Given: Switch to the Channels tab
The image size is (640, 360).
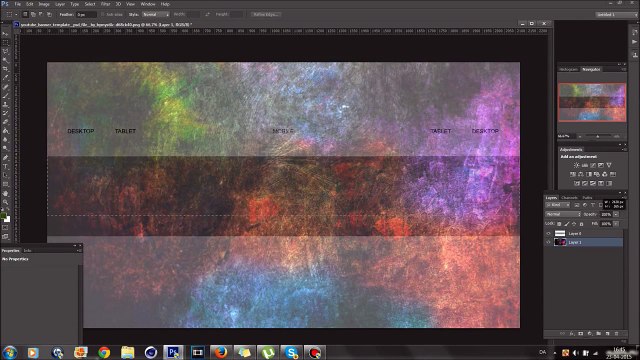Looking at the screenshot, I should click(569, 198).
